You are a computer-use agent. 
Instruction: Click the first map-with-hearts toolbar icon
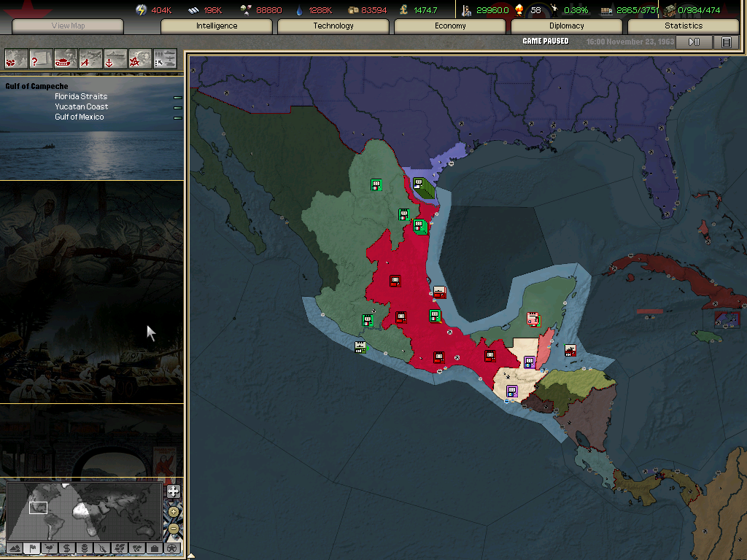click(16, 58)
